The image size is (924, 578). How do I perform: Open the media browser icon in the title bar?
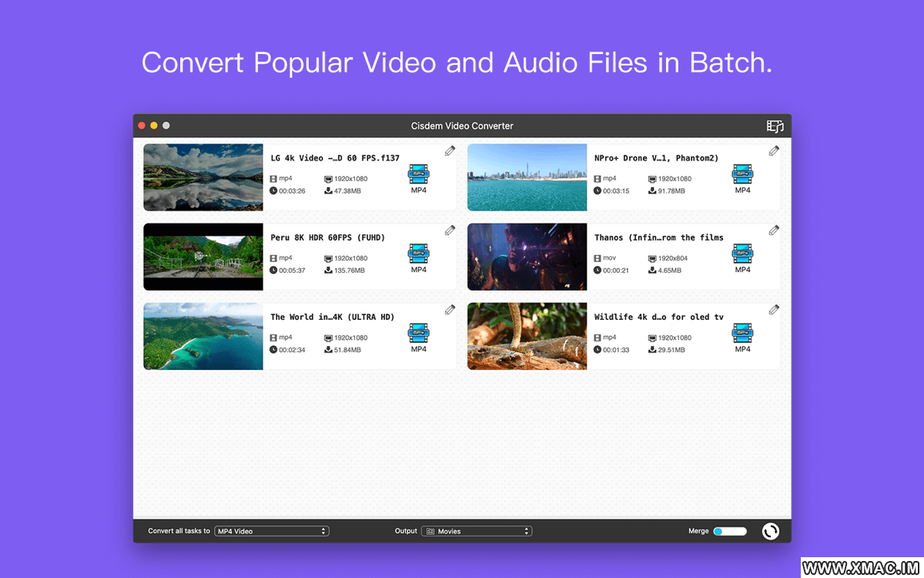pyautogui.click(x=775, y=126)
